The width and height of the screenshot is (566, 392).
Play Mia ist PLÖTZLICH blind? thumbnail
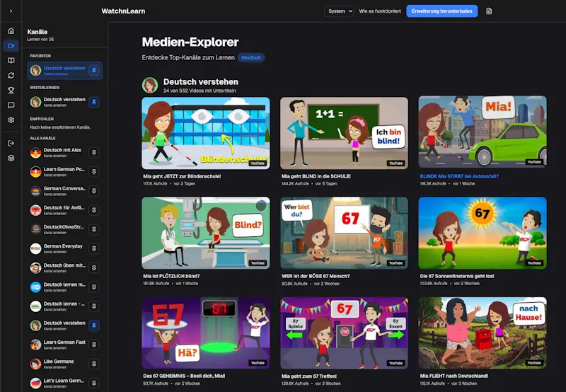pyautogui.click(x=205, y=233)
